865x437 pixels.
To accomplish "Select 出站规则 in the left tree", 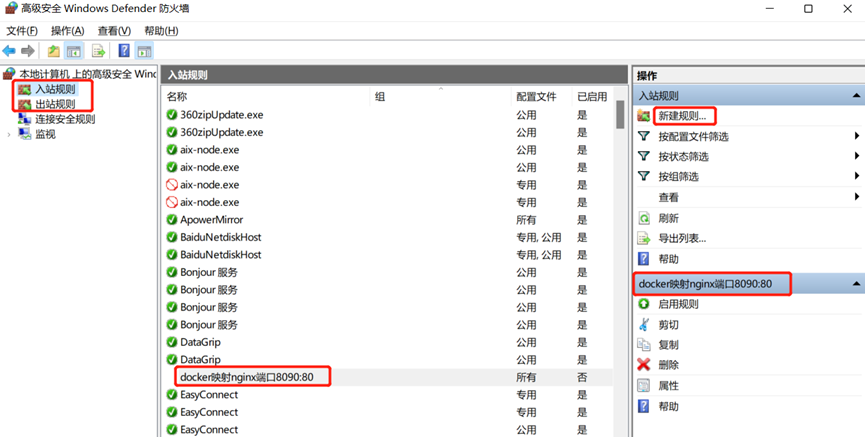I will point(55,104).
